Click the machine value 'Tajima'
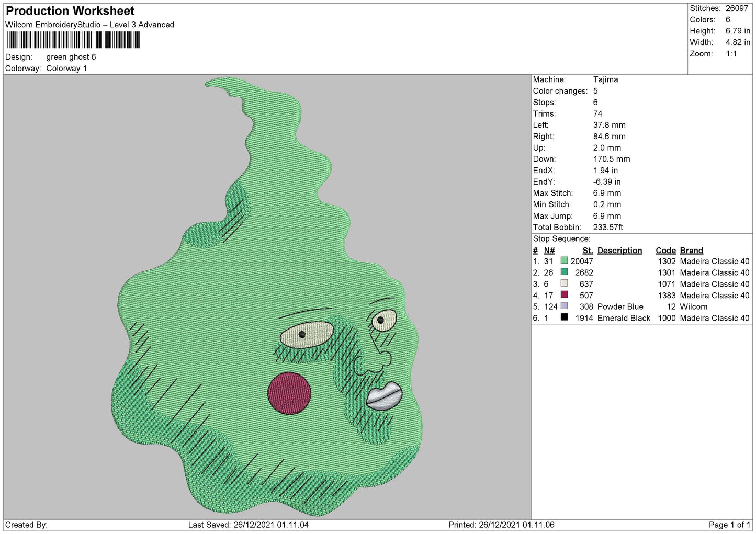The image size is (756, 534). click(605, 79)
